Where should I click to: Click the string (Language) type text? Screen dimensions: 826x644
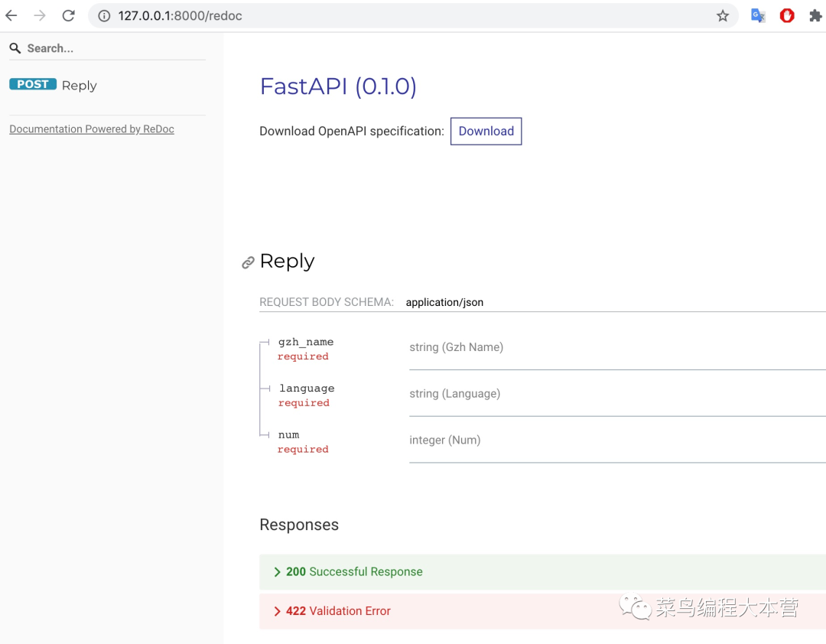tap(454, 394)
